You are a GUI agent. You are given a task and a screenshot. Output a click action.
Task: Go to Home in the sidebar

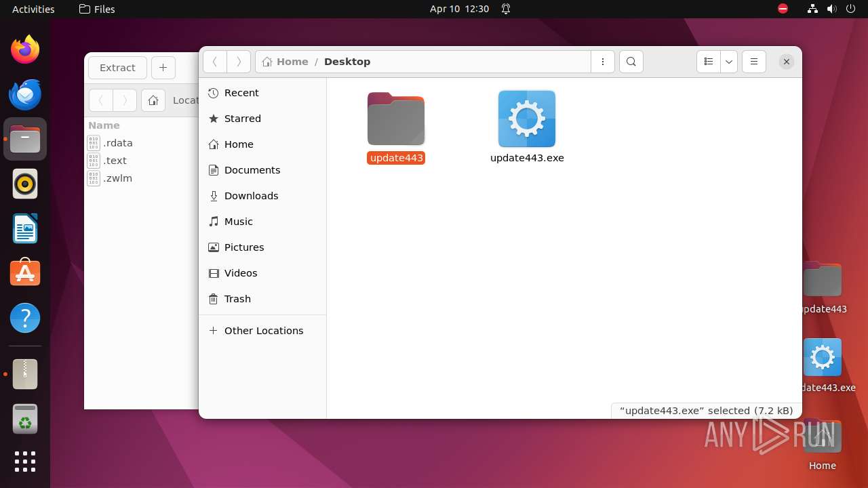(x=262, y=144)
